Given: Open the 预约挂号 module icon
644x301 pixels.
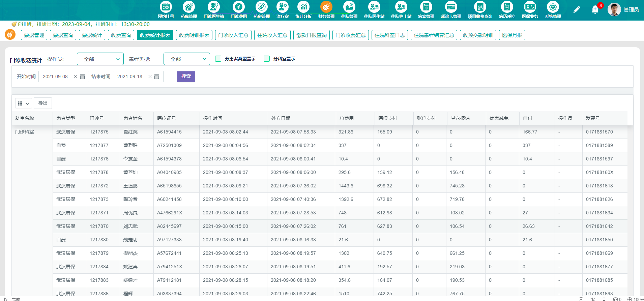Looking at the screenshot, I should click(166, 7).
